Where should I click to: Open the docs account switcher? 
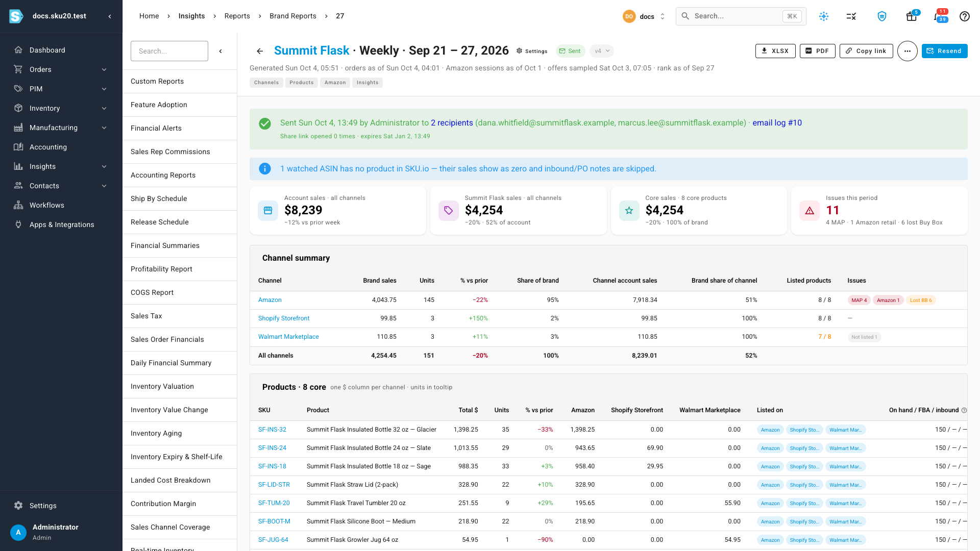[644, 16]
